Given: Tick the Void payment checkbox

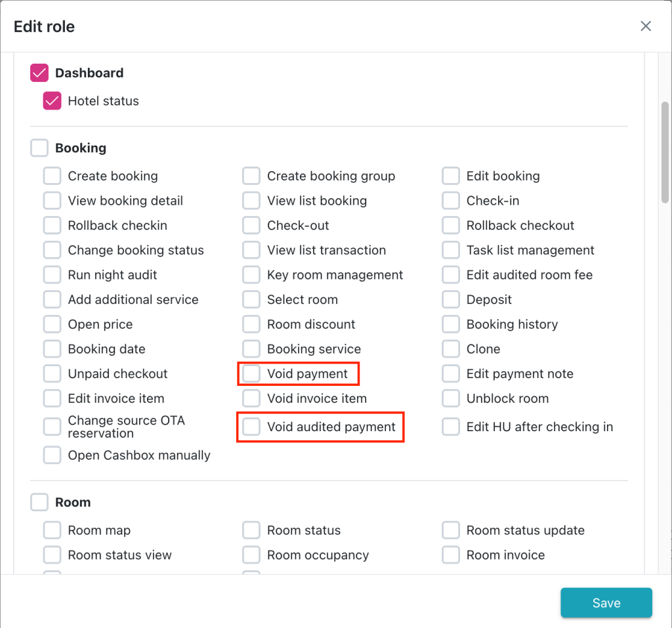Looking at the screenshot, I should [x=251, y=374].
